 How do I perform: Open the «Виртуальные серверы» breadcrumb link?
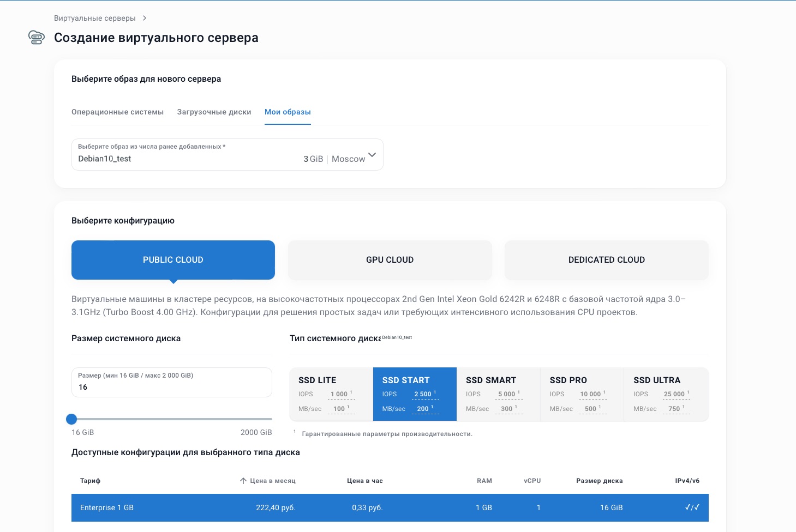[x=94, y=18]
